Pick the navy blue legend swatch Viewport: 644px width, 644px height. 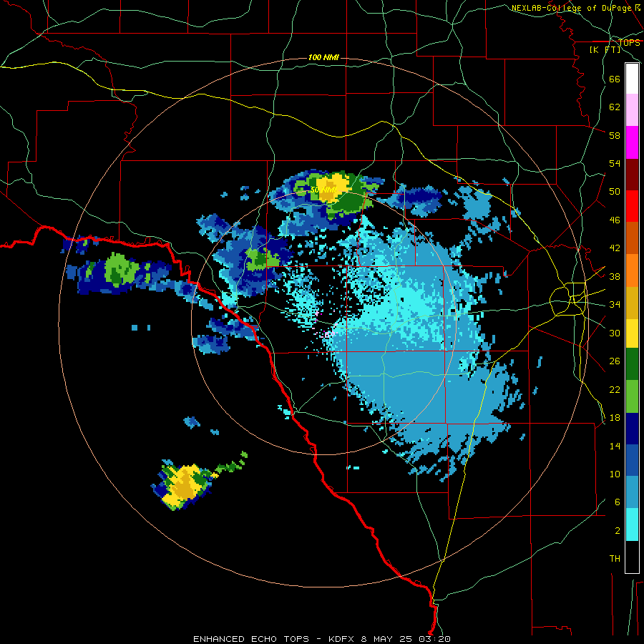[x=632, y=429]
